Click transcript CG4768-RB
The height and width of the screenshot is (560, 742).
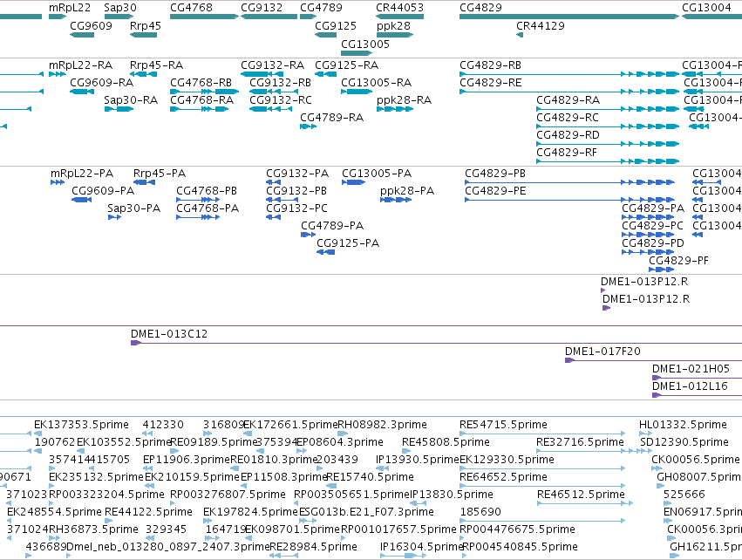coord(204,92)
